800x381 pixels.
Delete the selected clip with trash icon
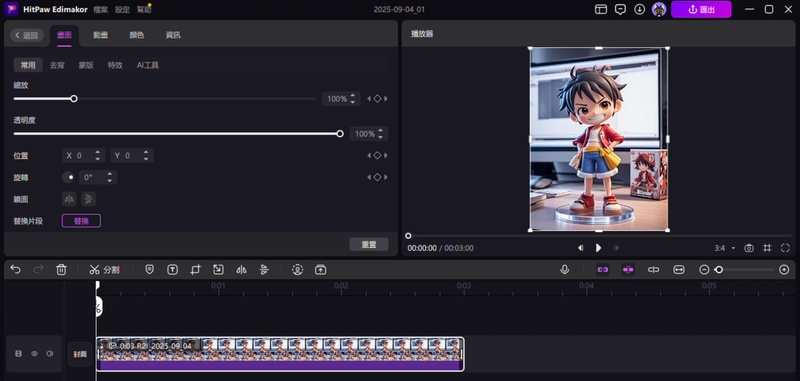click(61, 270)
